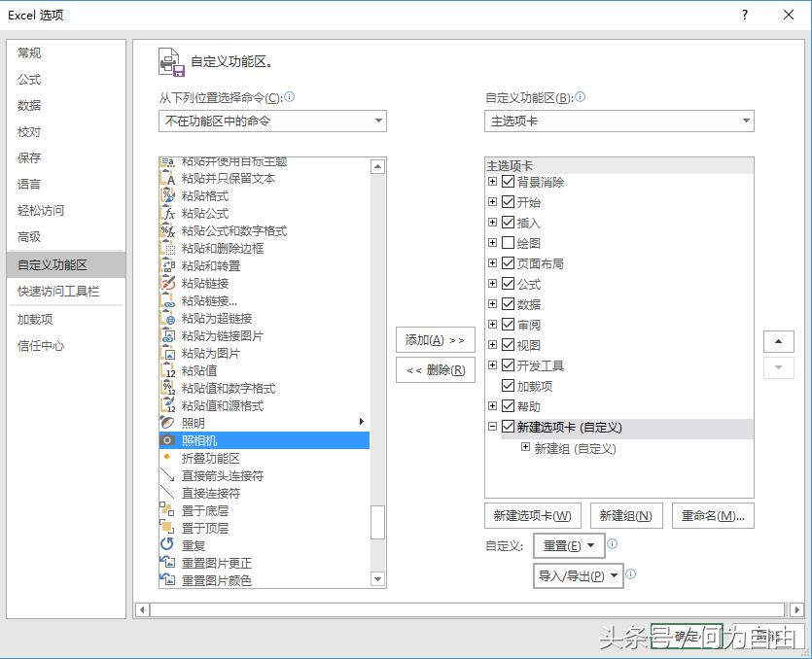The height and width of the screenshot is (659, 812).
Task: Select the 粘贴公式 paste formulas icon
Action: coord(167,211)
